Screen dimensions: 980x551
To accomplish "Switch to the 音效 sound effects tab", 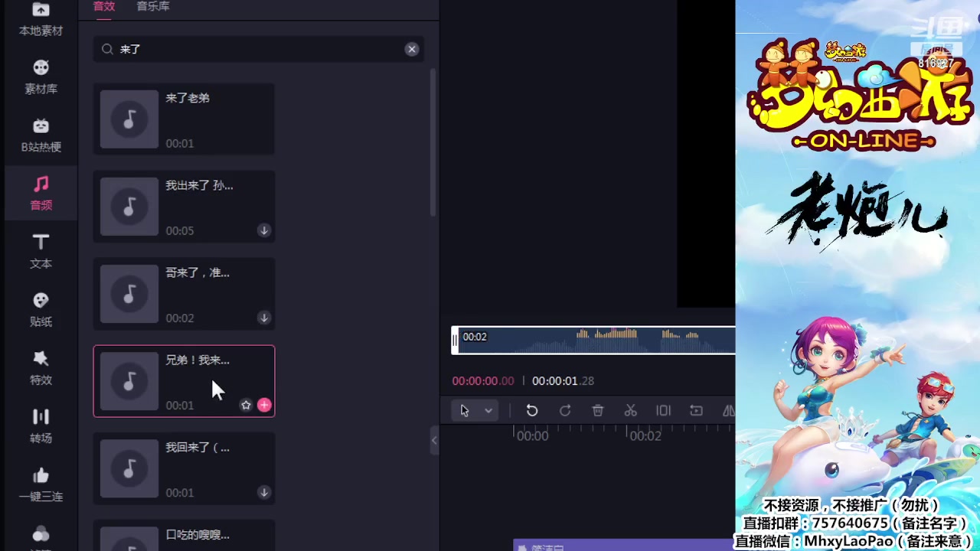I will coord(104,7).
